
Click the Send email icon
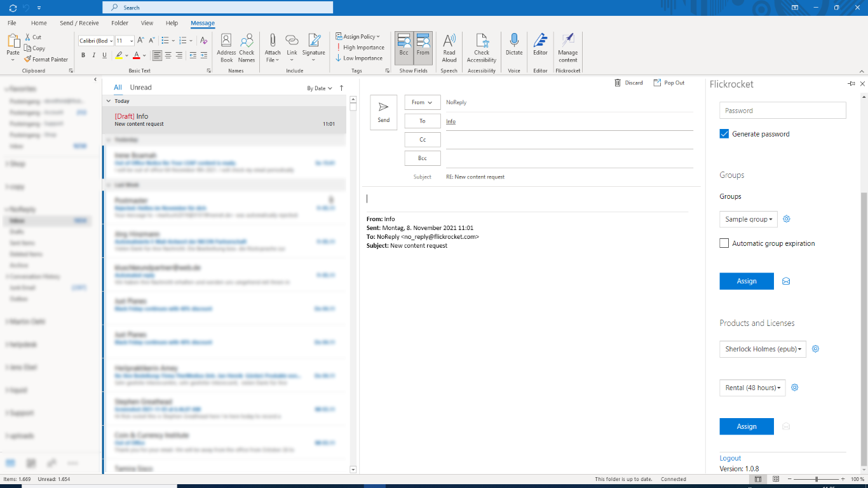(x=384, y=112)
